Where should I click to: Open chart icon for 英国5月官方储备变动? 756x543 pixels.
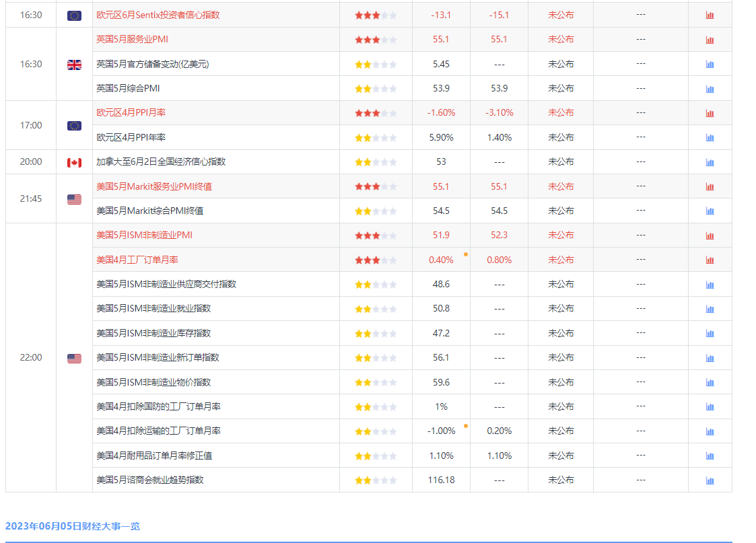pyautogui.click(x=710, y=64)
